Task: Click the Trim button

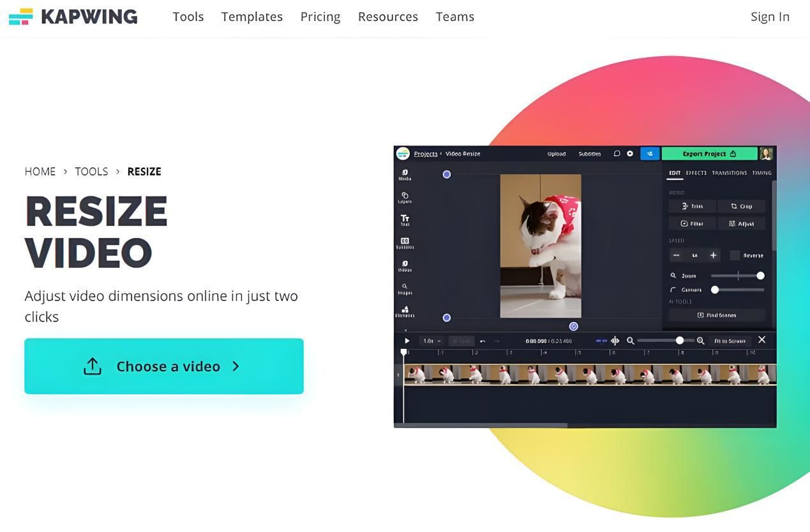Action: pos(692,206)
